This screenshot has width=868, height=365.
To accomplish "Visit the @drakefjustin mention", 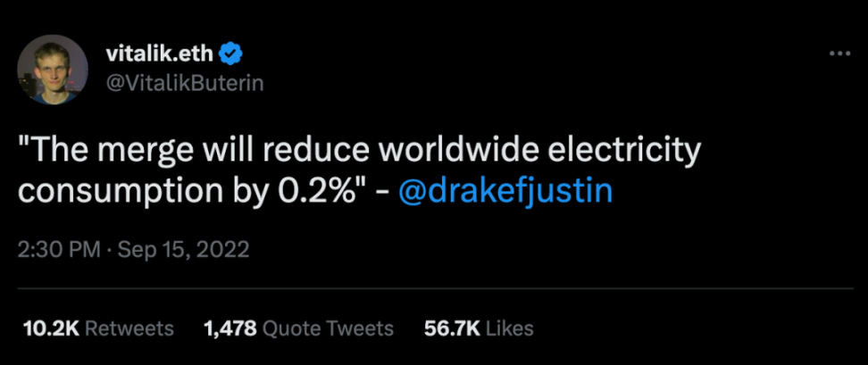I will click(505, 191).
